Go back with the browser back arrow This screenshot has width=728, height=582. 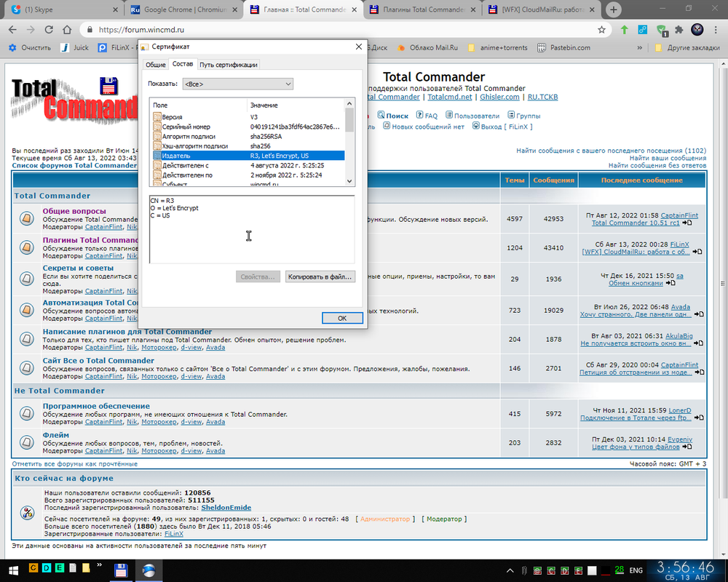[x=12, y=30]
